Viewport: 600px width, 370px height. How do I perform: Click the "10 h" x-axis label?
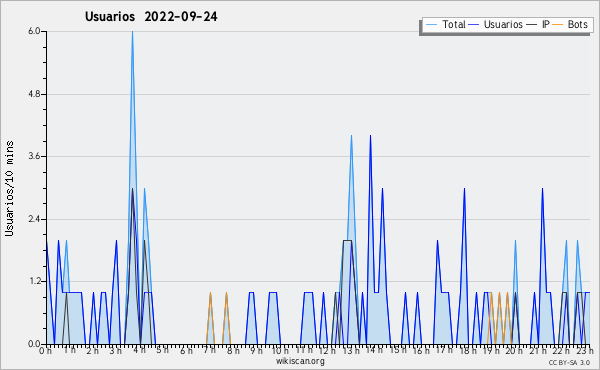280,350
